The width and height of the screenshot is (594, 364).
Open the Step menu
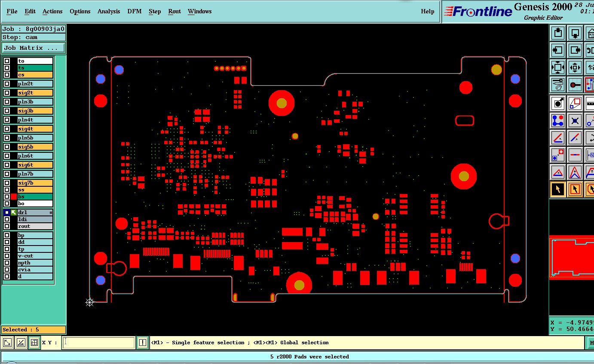point(155,11)
